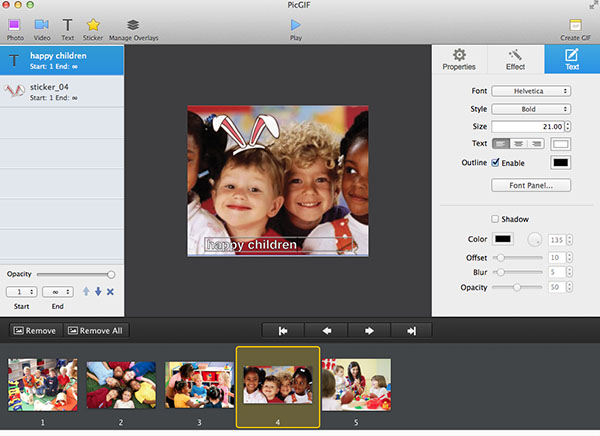Viewport: 600px width, 436px height.
Task: Disable the Outline Enable checkbox
Action: pos(495,162)
